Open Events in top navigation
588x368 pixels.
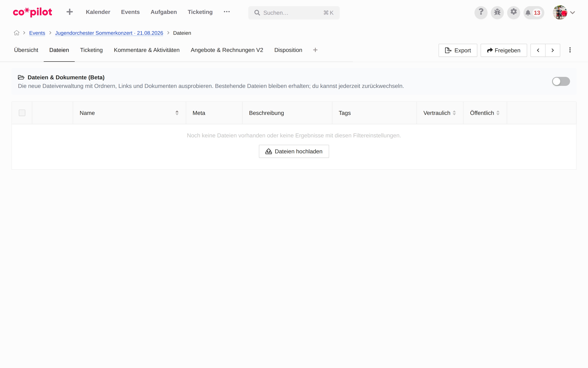130,12
